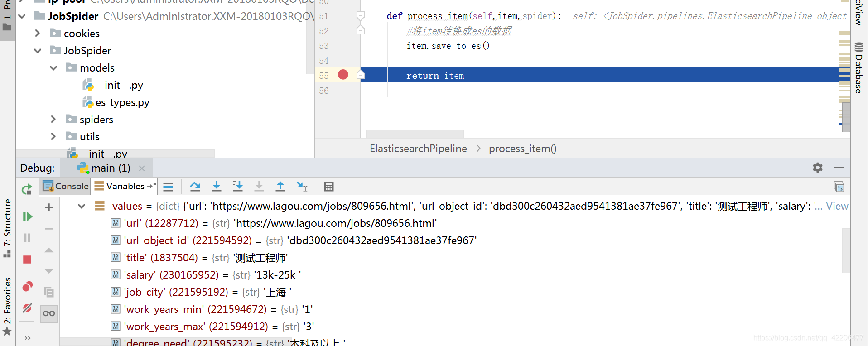Expand the spiders folder
Image resolution: width=868 pixels, height=346 pixels.
tap(53, 120)
